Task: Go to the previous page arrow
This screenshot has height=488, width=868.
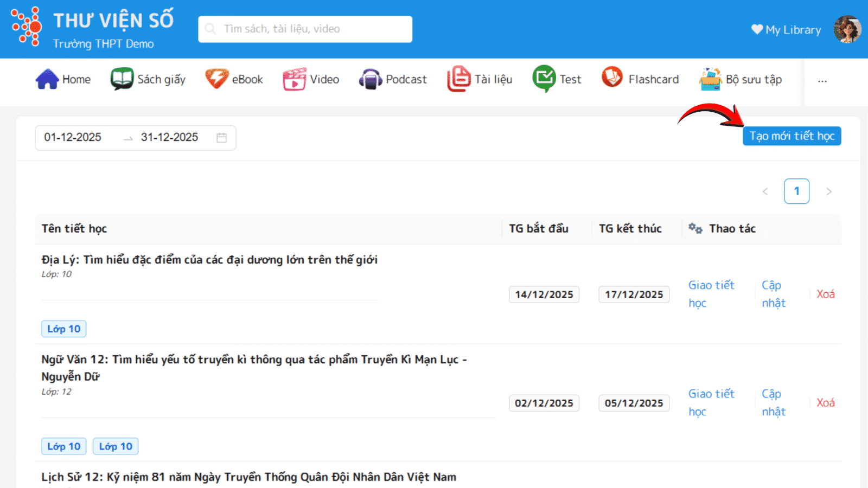Action: click(x=765, y=191)
